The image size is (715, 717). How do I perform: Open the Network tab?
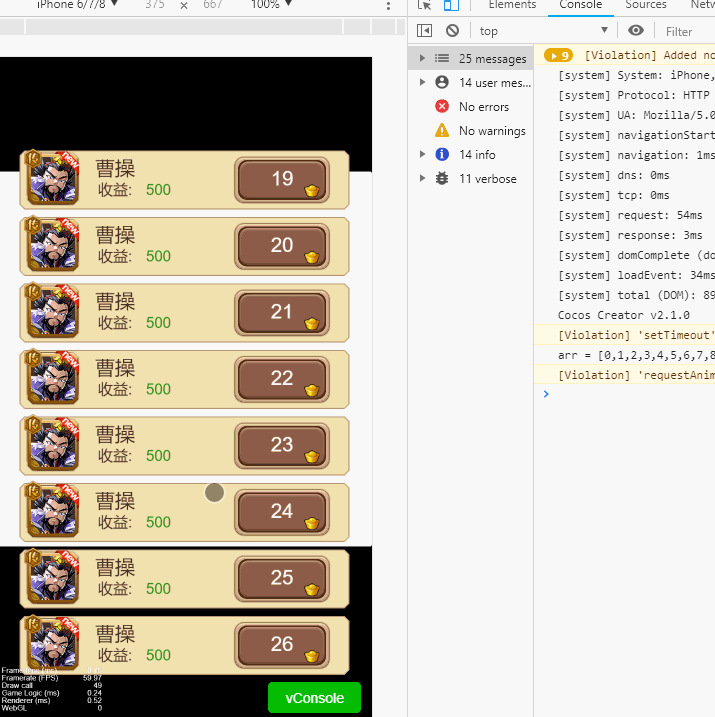pyautogui.click(x=703, y=5)
